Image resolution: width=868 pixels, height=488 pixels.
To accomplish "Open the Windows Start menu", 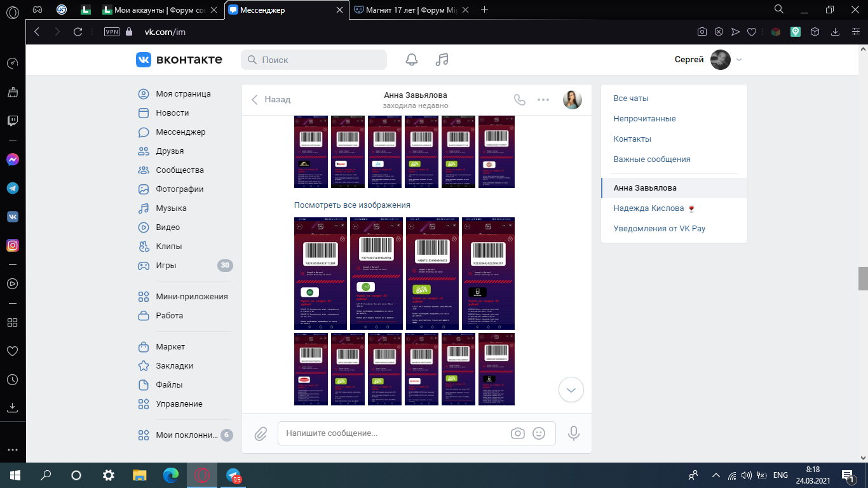I will (15, 475).
